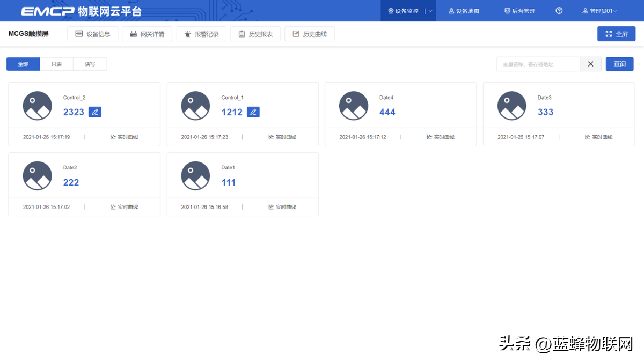Expand the 设备监控 dropdown arrow
Viewport: 644px width, 362px height.
430,11
